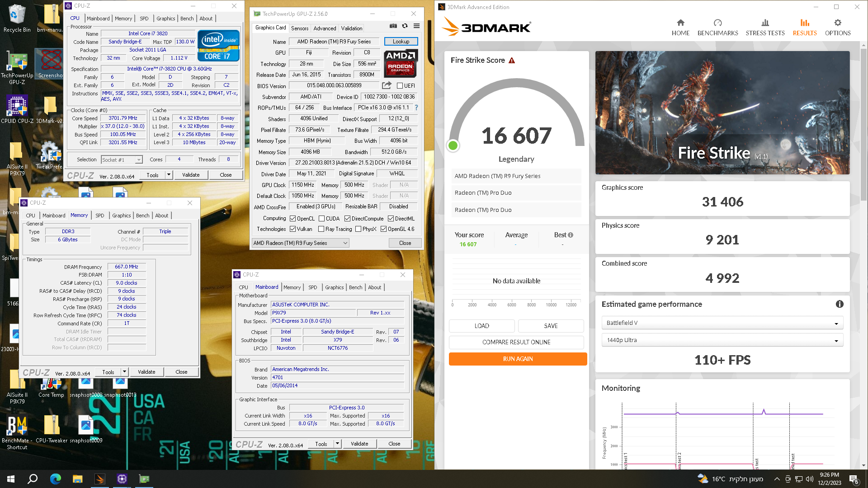Screen dimensions: 868x488
Task: Open 3DMark Options gear
Action: 838,27
